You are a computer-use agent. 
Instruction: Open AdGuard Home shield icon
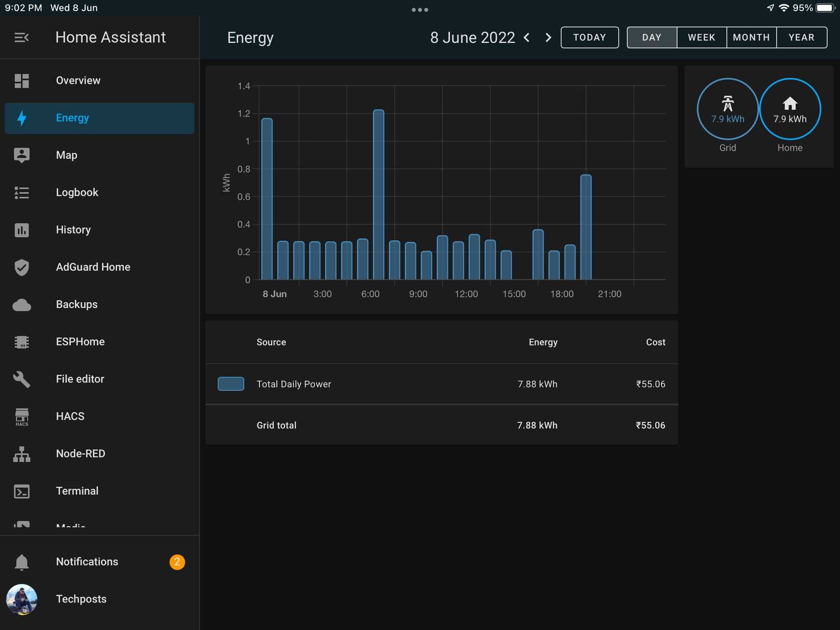coord(21,267)
